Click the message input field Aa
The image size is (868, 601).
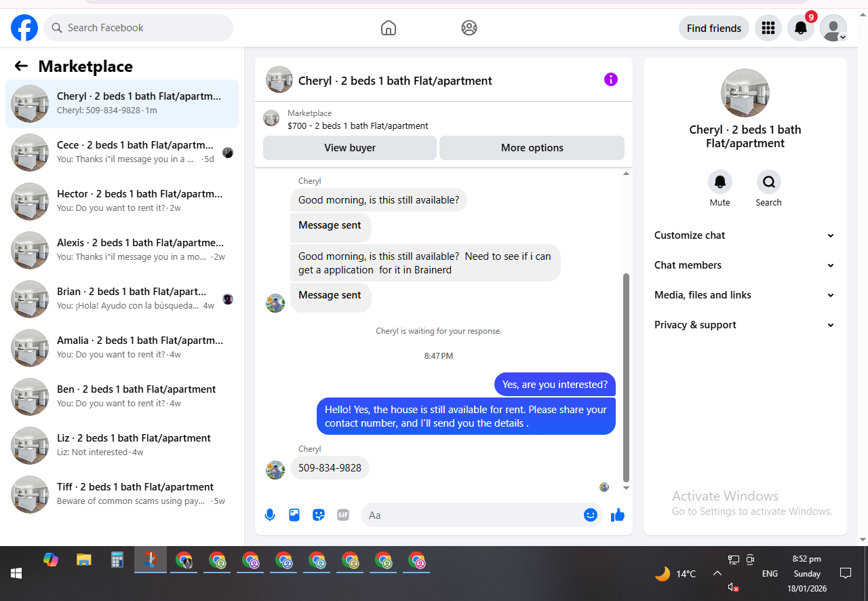[x=471, y=515]
